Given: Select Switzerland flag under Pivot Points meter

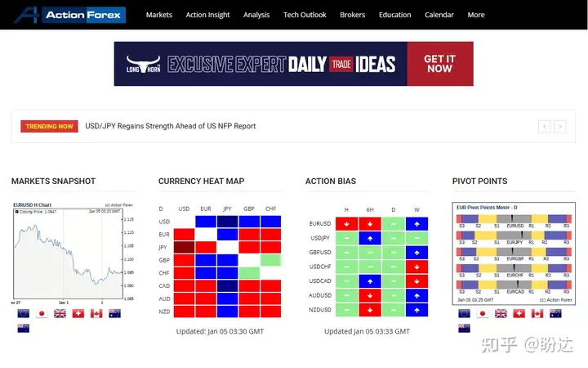Looking at the screenshot, I should pos(519,313).
